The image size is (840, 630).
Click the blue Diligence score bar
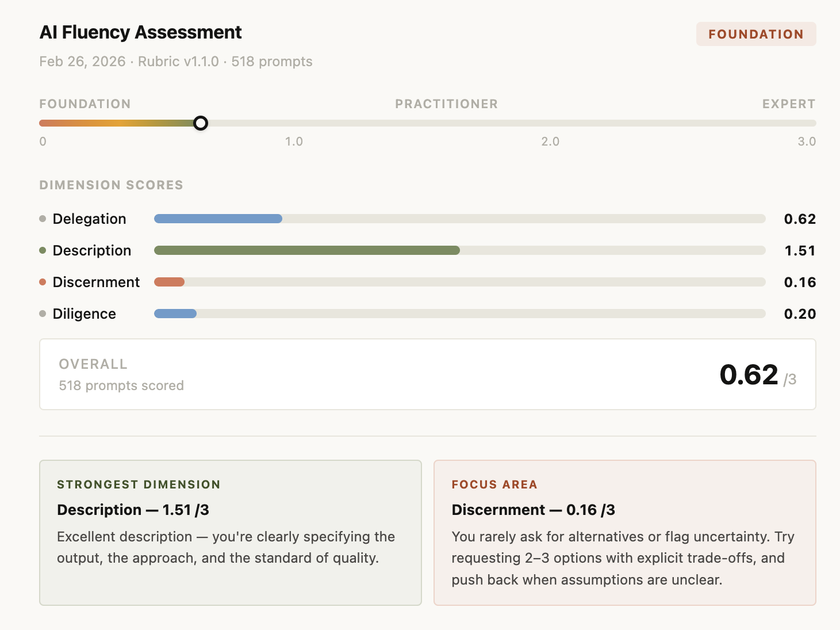coord(175,314)
